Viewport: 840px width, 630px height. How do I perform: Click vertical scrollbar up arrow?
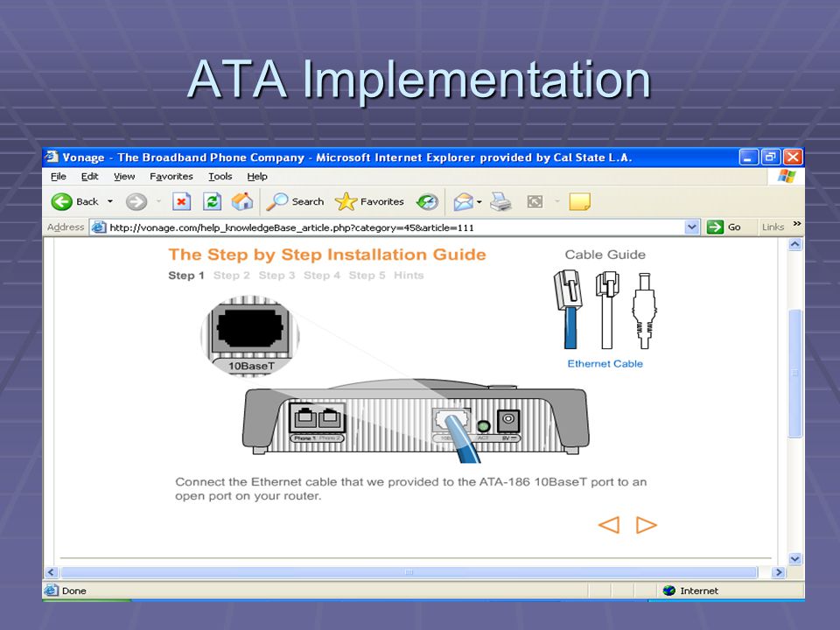tap(795, 244)
